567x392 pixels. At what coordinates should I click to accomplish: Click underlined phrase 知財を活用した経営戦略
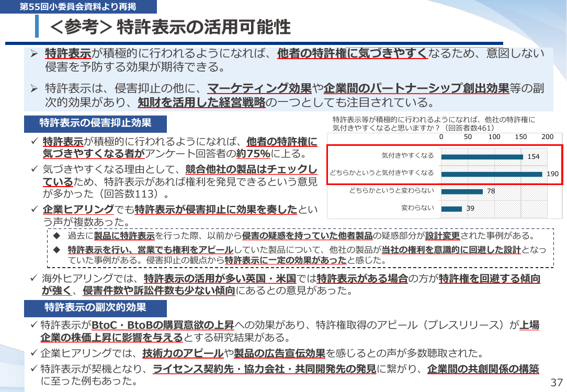pyautogui.click(x=201, y=102)
